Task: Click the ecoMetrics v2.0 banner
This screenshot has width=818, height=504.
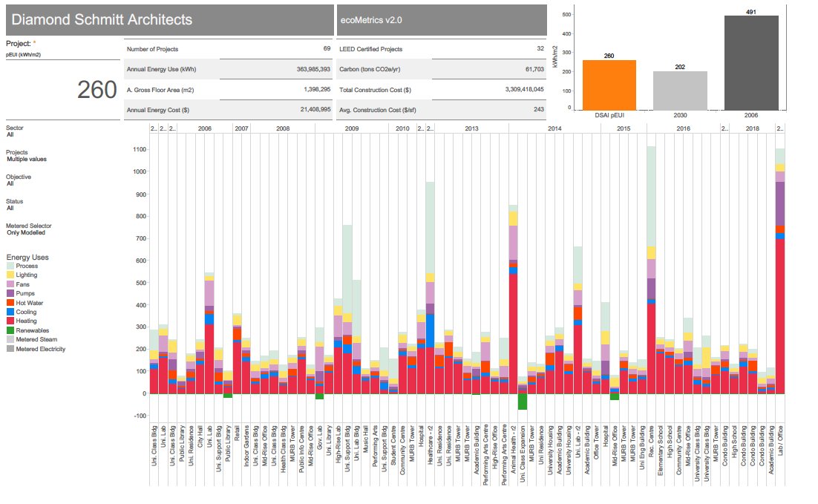Action: 442,20
